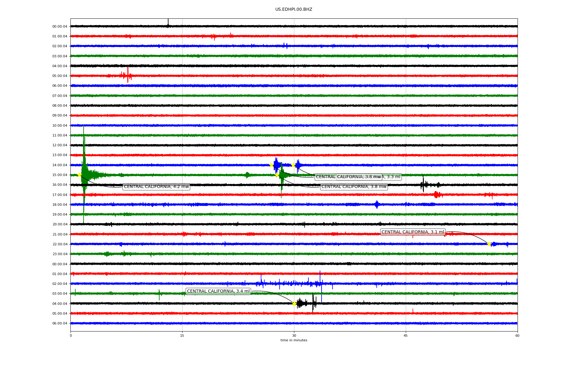Click the 22:00:04 time label on left axis

(60, 244)
